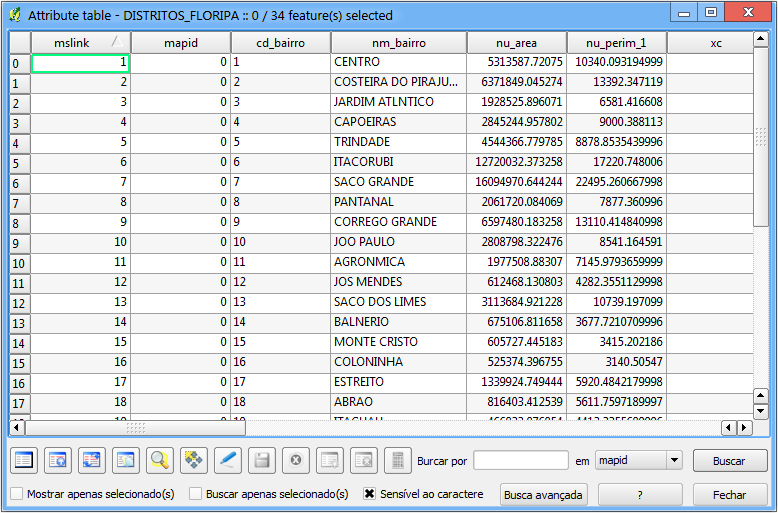This screenshot has width=778, height=513.
Task: Click Move selection to top icon
Action: pos(58,460)
